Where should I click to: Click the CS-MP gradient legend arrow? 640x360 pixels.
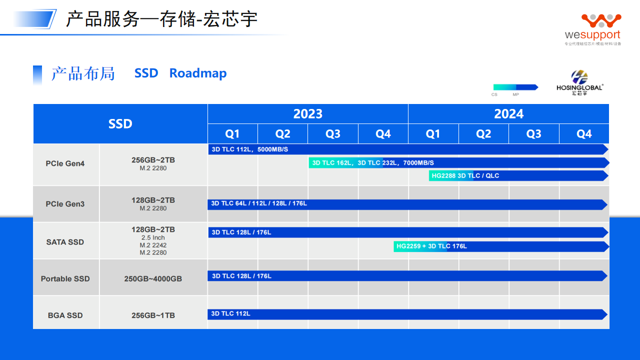[x=516, y=87]
